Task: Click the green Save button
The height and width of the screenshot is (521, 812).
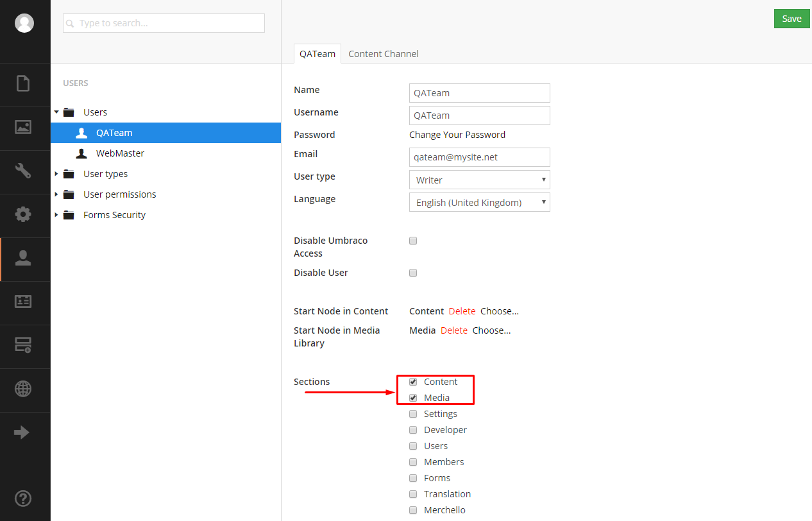Action: pos(791,19)
